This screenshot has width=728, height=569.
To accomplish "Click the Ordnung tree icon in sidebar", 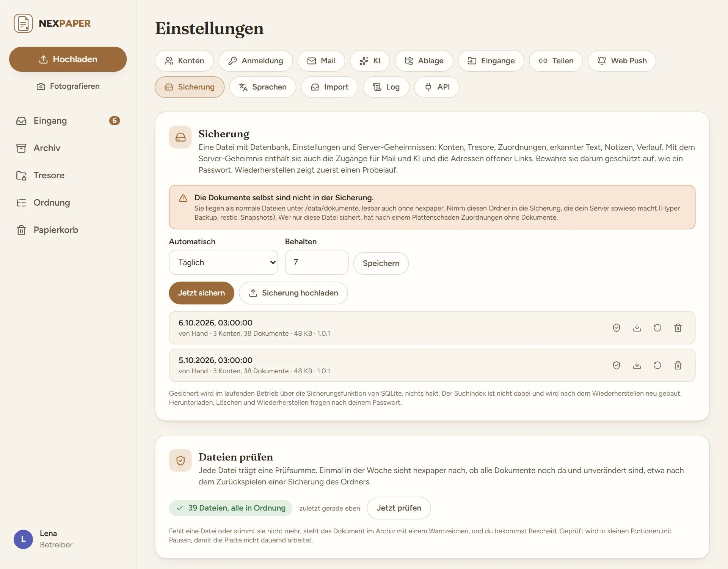I will (x=21, y=203).
